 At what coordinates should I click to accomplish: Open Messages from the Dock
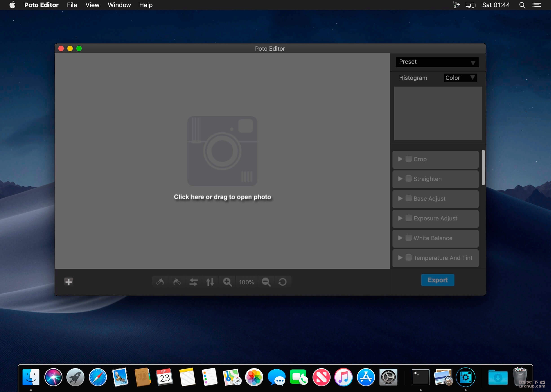276,377
